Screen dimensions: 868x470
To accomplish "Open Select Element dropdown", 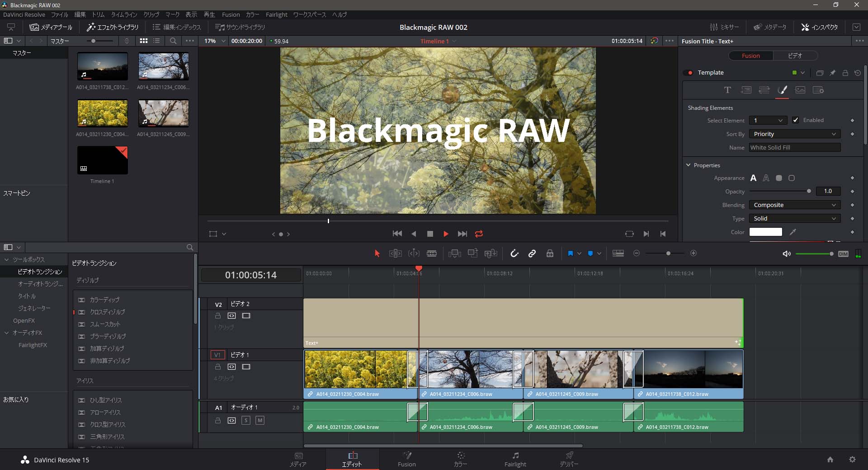I will coord(768,120).
